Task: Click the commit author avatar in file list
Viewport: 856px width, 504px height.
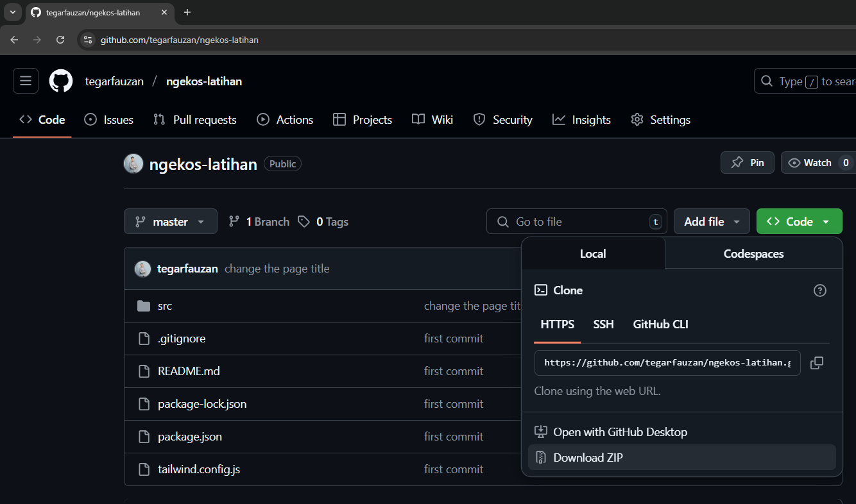Action: [142, 269]
